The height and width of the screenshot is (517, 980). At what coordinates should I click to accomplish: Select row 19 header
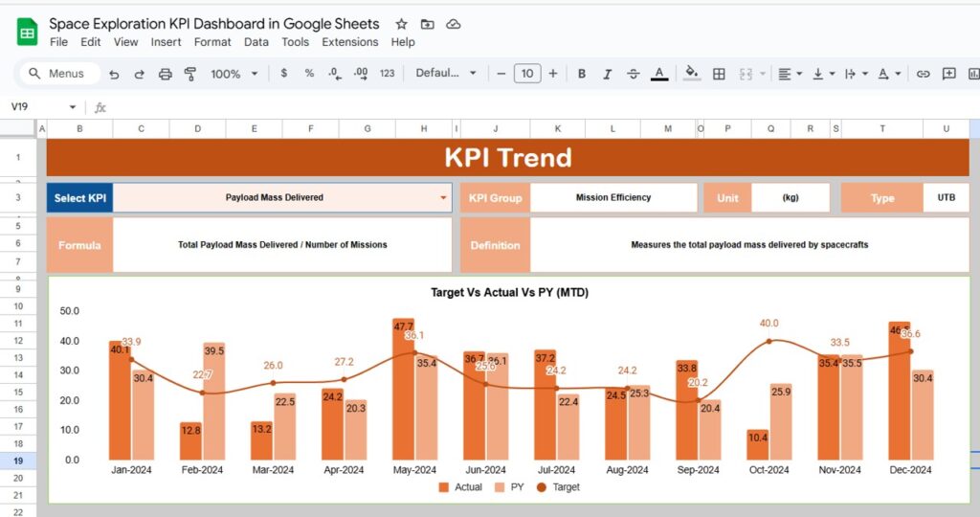coord(18,461)
